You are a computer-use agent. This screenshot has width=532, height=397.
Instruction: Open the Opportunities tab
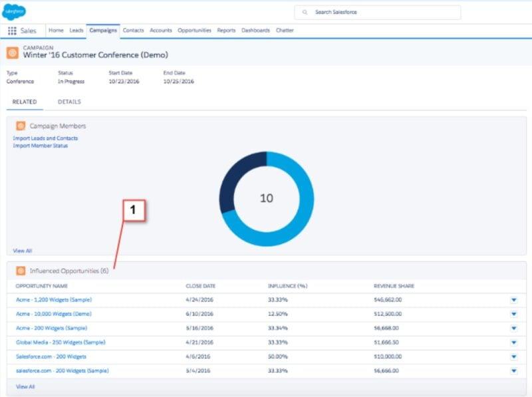(x=194, y=30)
